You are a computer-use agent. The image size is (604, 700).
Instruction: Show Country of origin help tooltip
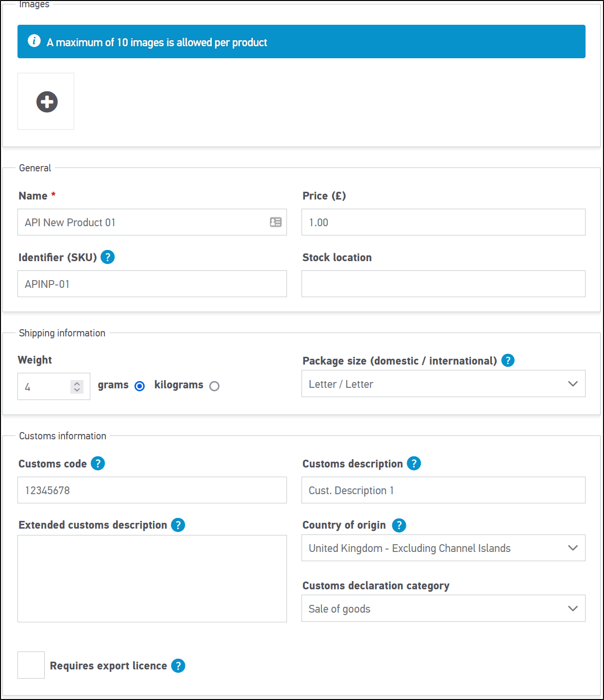pyautogui.click(x=399, y=525)
